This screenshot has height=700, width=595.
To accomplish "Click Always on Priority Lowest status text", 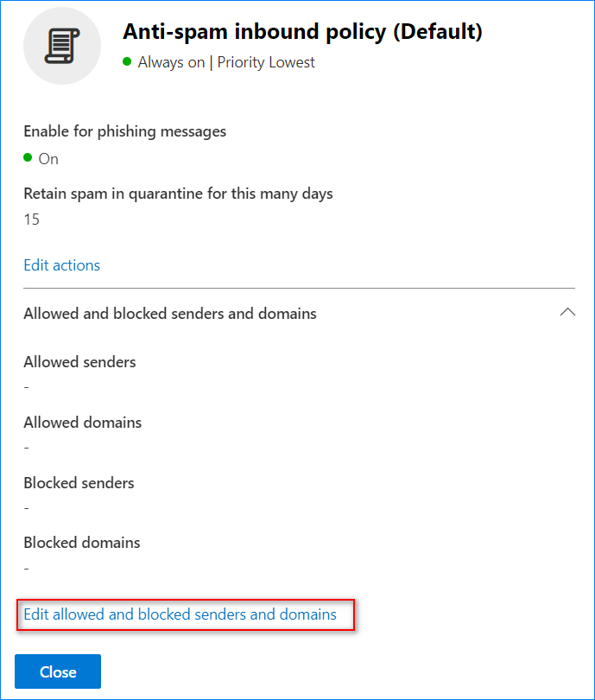I will (x=226, y=62).
